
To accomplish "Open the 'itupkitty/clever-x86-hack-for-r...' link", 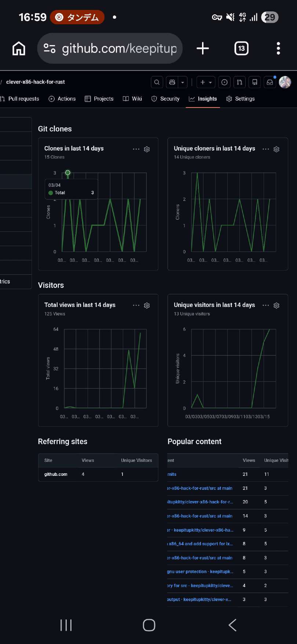I will (x=200, y=502).
